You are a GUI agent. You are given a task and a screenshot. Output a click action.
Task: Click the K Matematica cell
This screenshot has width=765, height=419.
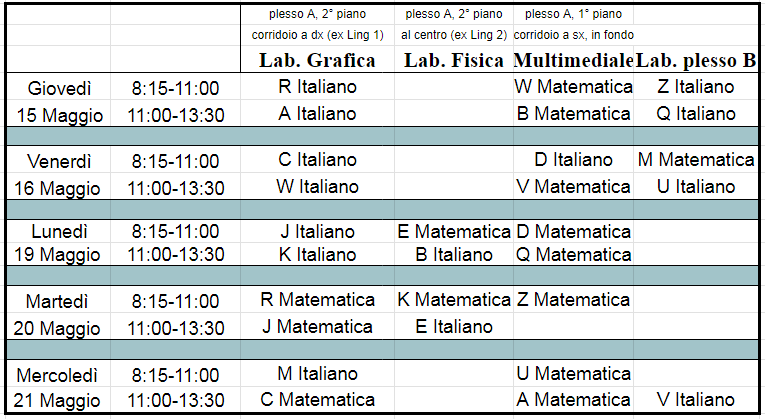point(454,300)
